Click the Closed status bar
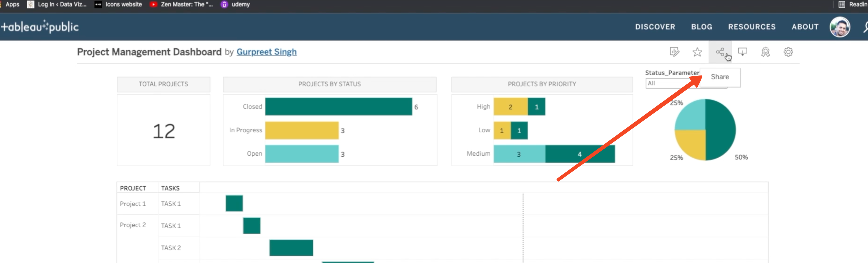Viewport: 868px width, 263px height. coord(338,107)
